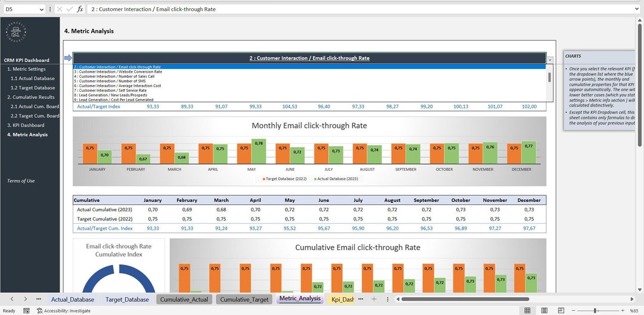This screenshot has height=315, width=644.
Task: Switch to Page Break Preview icon
Action: pyautogui.click(x=561, y=310)
